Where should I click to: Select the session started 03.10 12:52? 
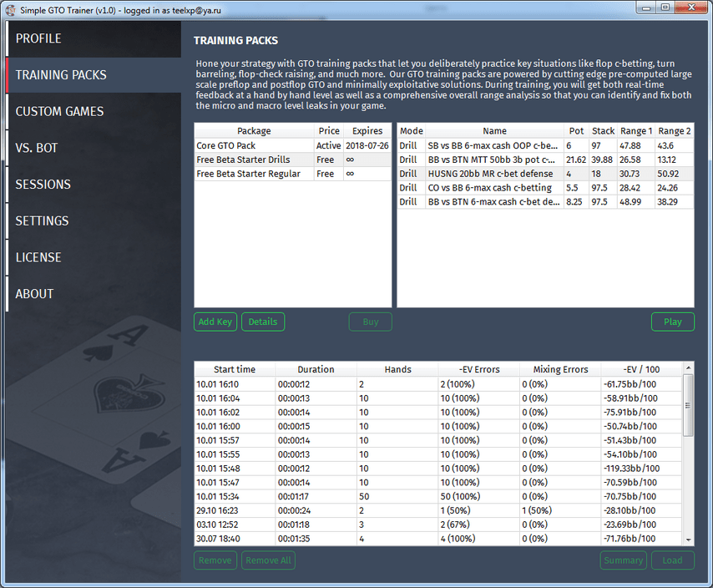click(x=438, y=525)
